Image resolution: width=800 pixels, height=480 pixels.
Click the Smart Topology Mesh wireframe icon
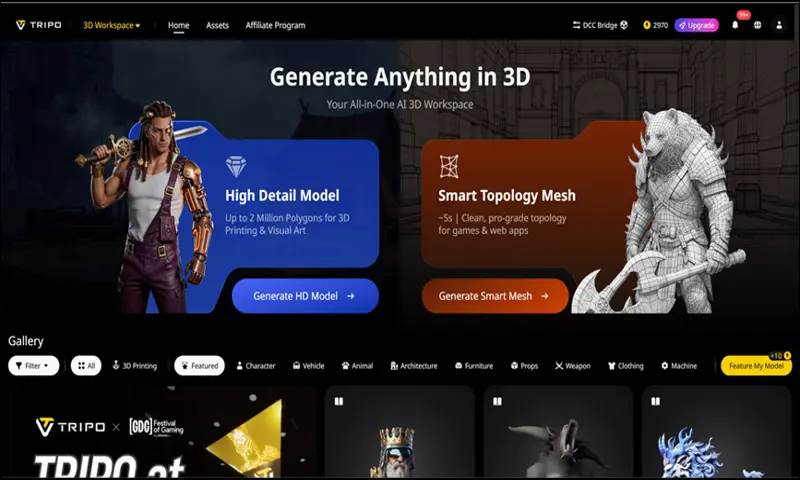click(449, 166)
